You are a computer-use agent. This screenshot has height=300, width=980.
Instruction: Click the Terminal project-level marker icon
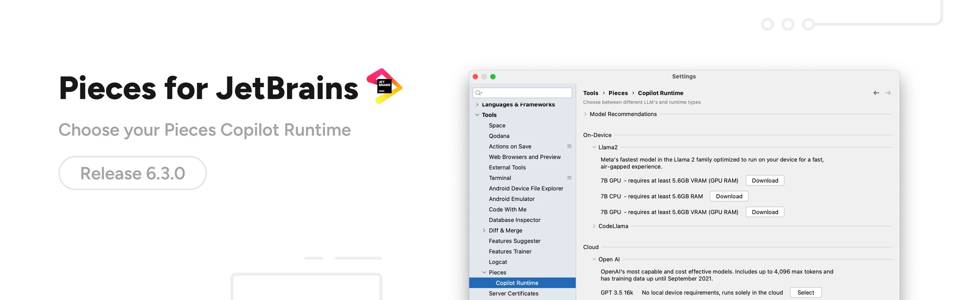coord(569,178)
